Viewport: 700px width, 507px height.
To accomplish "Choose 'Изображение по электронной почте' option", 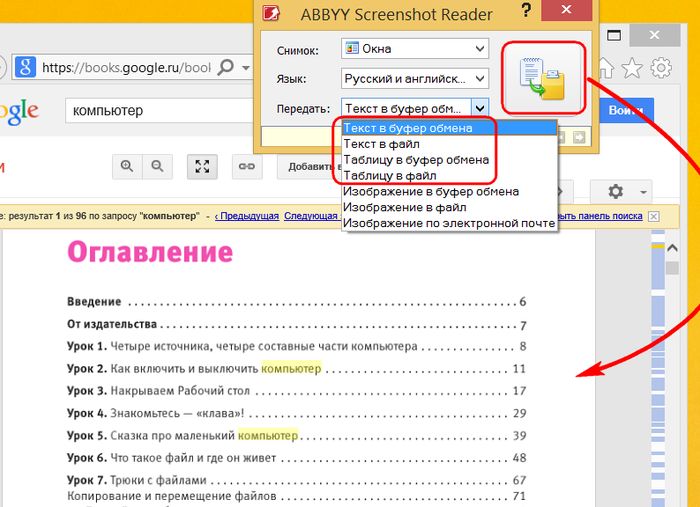I will pos(448,223).
